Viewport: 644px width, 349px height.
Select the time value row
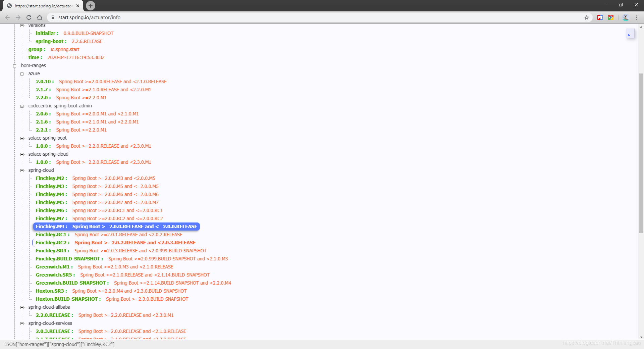pyautogui.click(x=66, y=57)
